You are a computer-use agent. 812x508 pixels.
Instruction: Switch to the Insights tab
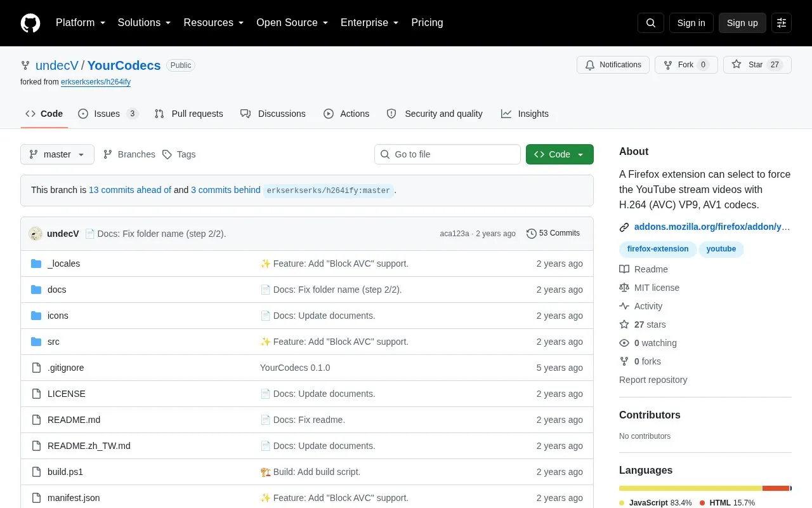pyautogui.click(x=525, y=114)
